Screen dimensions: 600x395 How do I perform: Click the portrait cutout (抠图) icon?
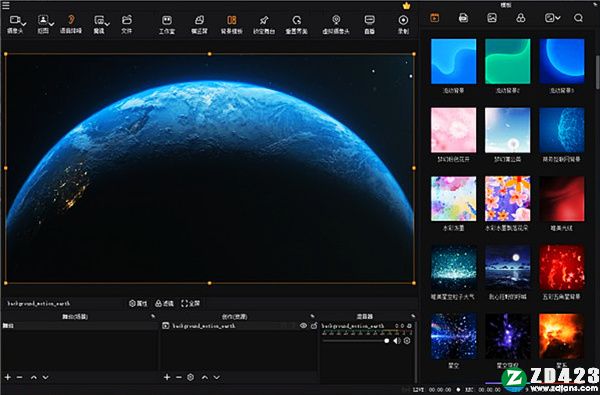(x=43, y=20)
